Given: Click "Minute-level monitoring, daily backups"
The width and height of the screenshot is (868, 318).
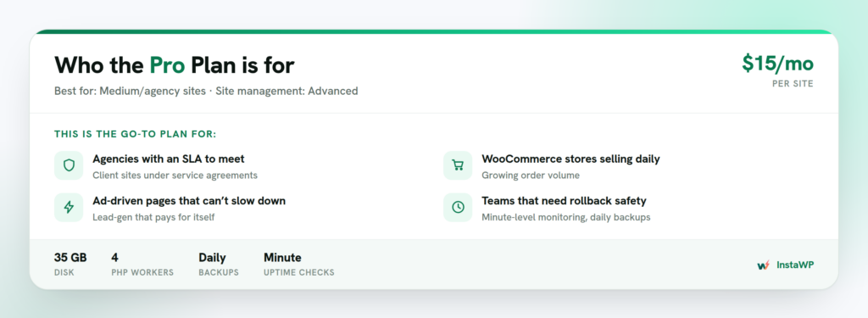Looking at the screenshot, I should [x=565, y=217].
